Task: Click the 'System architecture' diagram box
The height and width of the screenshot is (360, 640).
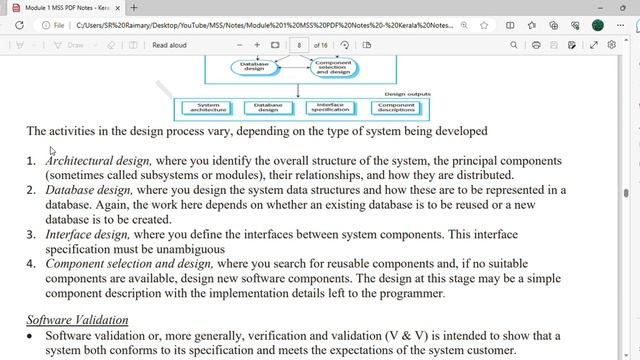Action: [x=207, y=108]
